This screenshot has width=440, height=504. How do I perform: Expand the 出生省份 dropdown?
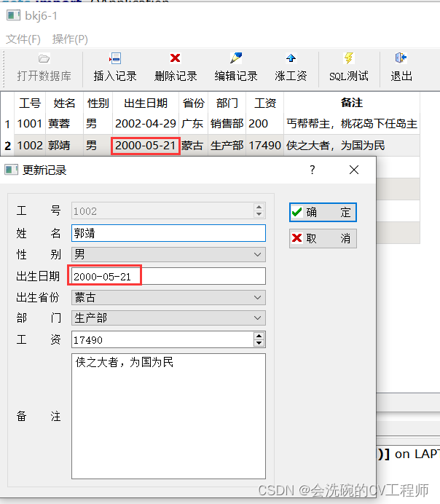pos(257,298)
